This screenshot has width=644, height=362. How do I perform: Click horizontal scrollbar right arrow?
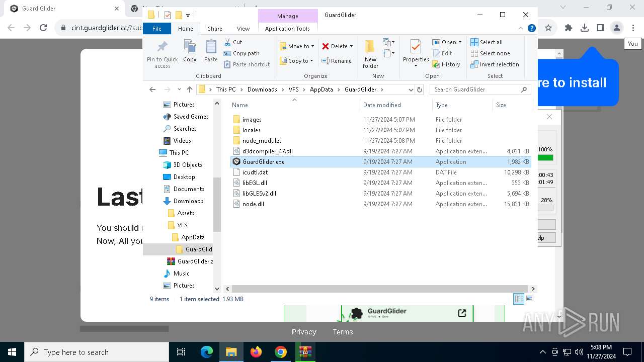pos(533,289)
